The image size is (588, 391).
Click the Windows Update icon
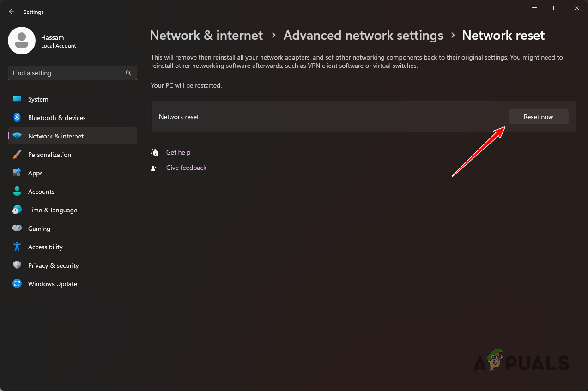point(17,283)
